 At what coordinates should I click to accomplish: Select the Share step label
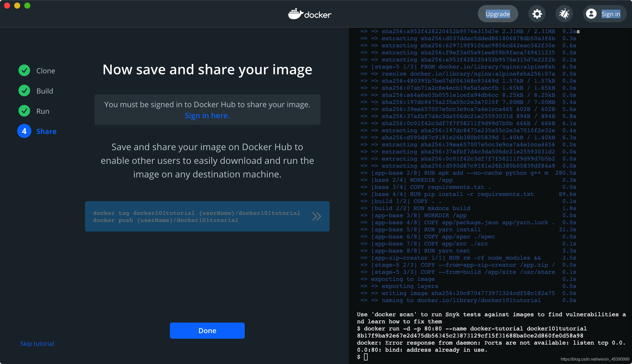[47, 131]
